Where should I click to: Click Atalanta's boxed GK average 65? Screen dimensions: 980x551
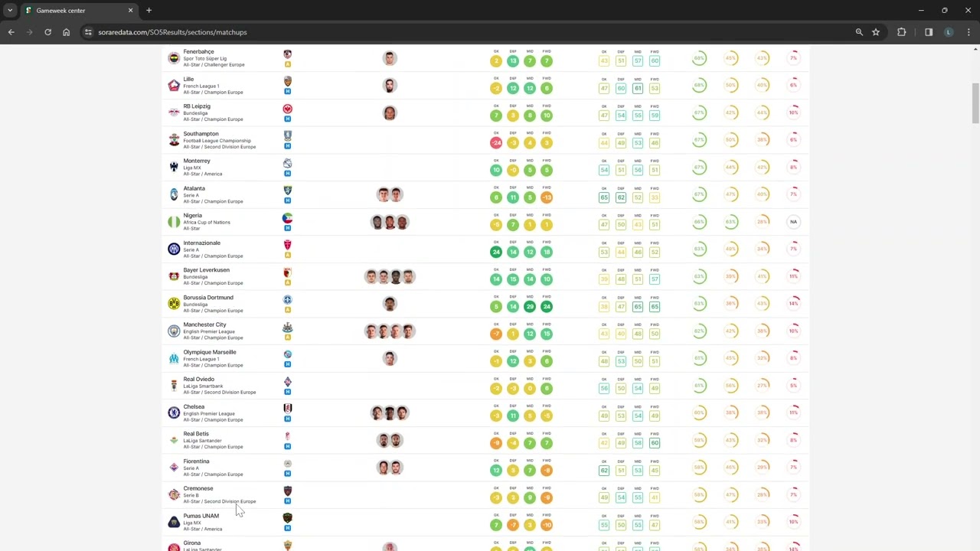tap(604, 197)
